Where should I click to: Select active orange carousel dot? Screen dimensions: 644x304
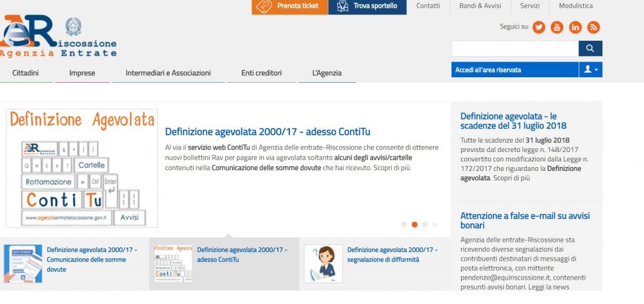(414, 225)
